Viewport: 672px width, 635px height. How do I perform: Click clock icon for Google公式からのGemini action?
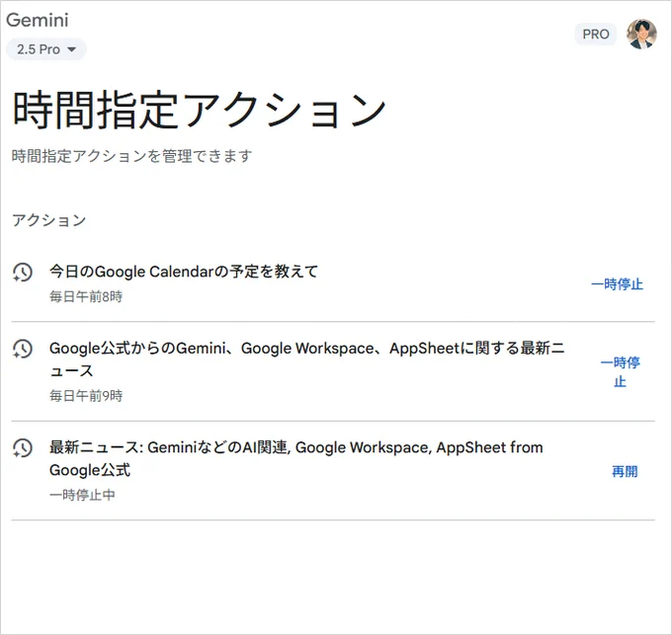23,349
